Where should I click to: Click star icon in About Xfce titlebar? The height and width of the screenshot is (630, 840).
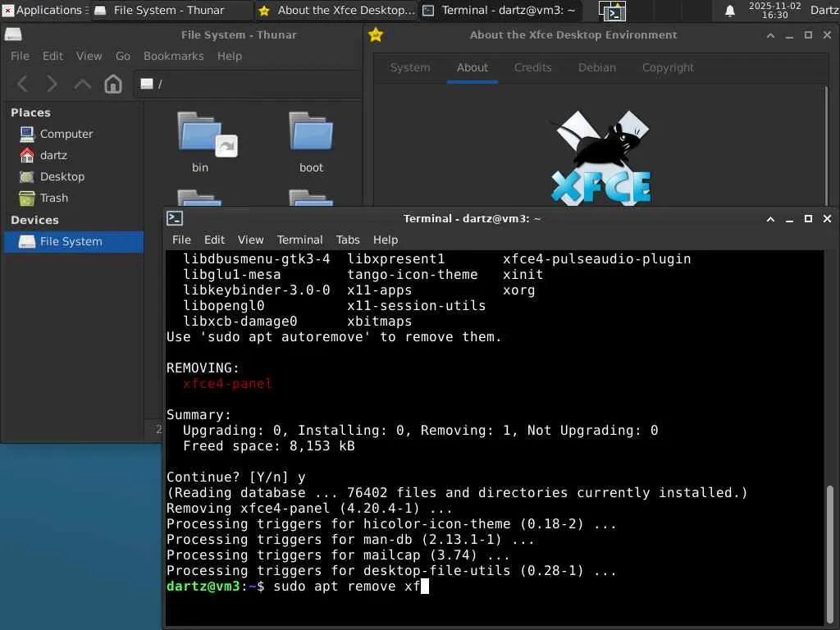click(x=376, y=34)
